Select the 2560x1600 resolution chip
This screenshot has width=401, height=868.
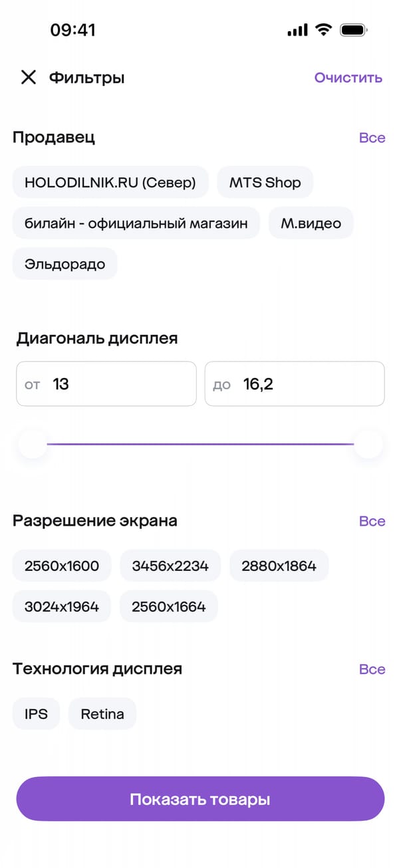[62, 566]
